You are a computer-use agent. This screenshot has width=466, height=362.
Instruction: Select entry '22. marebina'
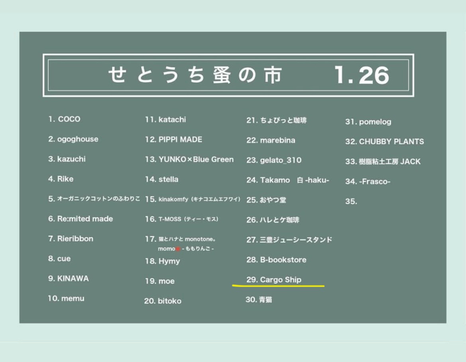click(271, 140)
